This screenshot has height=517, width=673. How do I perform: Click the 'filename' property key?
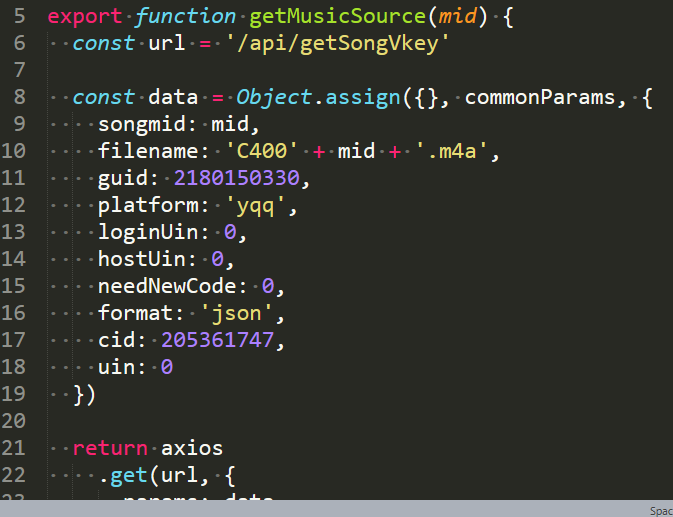[x=148, y=151]
